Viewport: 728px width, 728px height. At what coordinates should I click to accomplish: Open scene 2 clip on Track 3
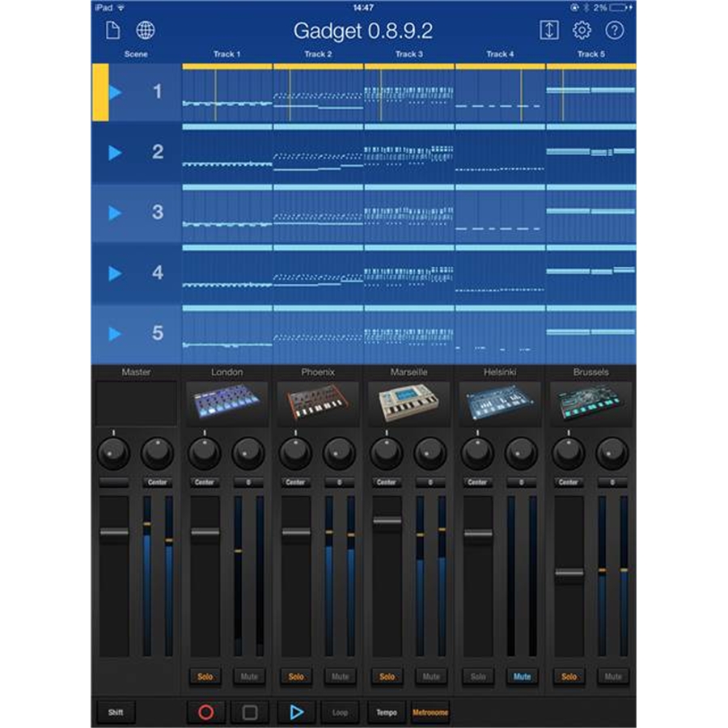(x=409, y=154)
